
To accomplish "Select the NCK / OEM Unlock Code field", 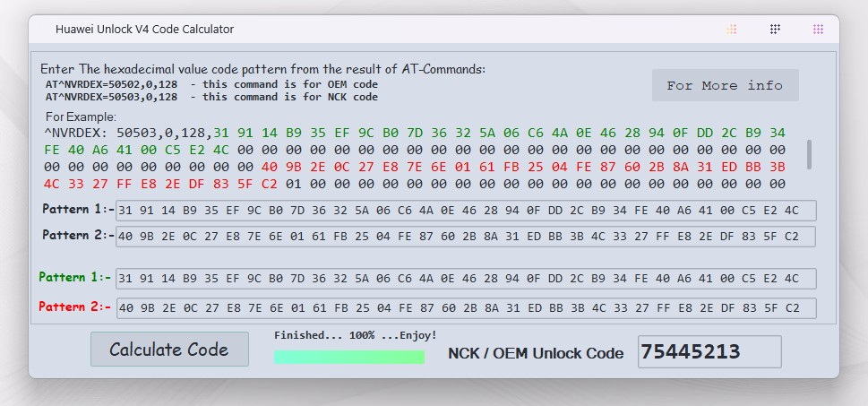I will pyautogui.click(x=709, y=351).
